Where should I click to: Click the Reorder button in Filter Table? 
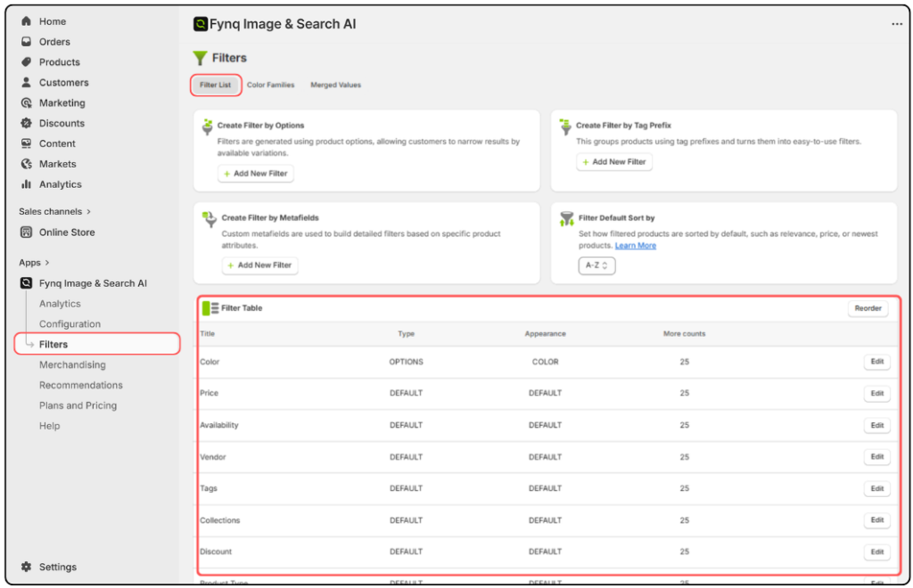pyautogui.click(x=868, y=308)
